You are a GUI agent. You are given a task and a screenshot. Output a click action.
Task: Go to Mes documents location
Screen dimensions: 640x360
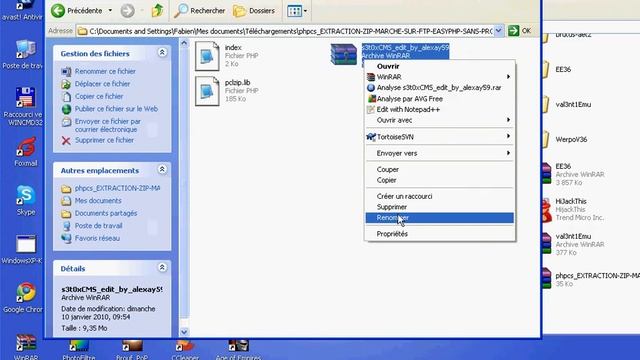98,201
